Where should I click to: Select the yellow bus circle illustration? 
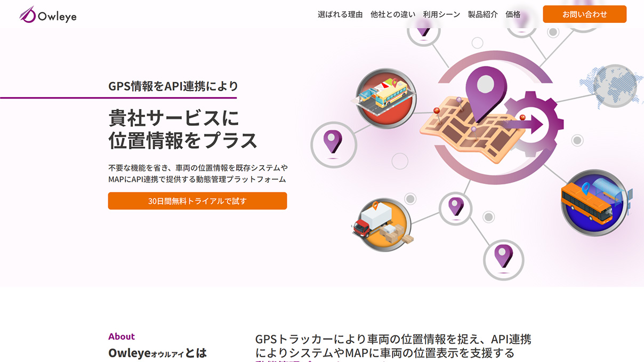tap(386, 98)
